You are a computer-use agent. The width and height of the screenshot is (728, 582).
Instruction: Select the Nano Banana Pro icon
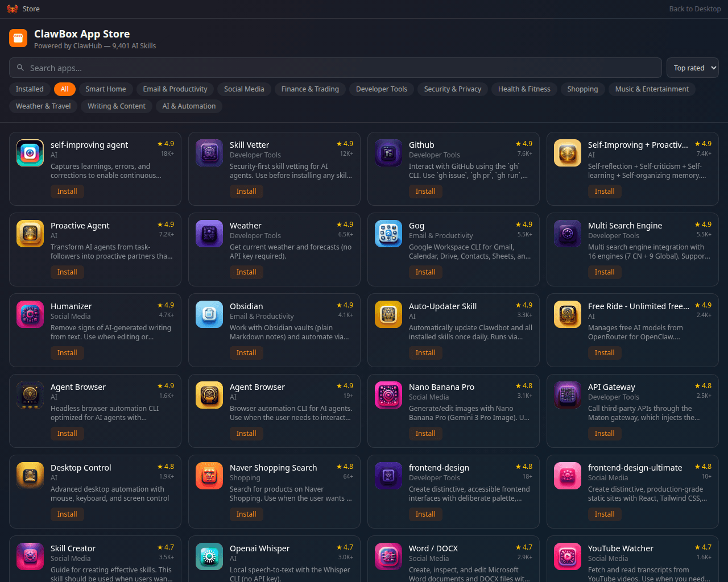tap(388, 395)
